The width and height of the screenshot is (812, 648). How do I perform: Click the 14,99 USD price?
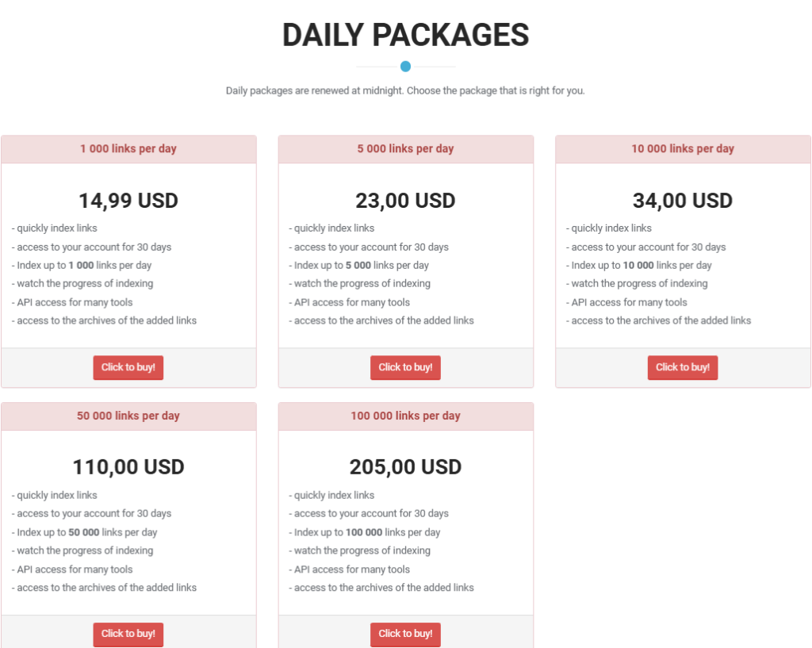point(128,201)
